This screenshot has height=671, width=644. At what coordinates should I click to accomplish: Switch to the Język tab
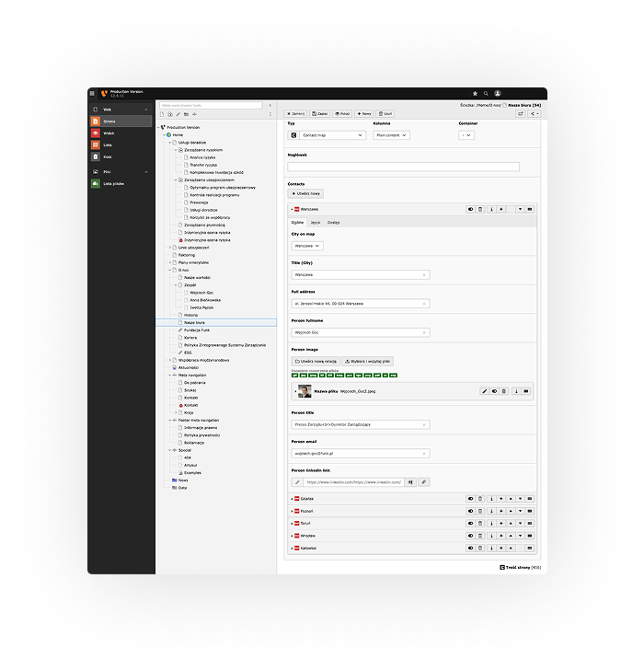click(315, 223)
